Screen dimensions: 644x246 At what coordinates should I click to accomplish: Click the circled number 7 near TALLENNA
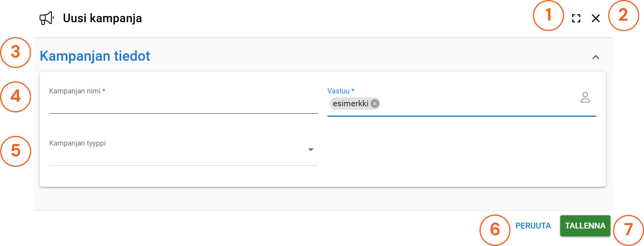[628, 230]
